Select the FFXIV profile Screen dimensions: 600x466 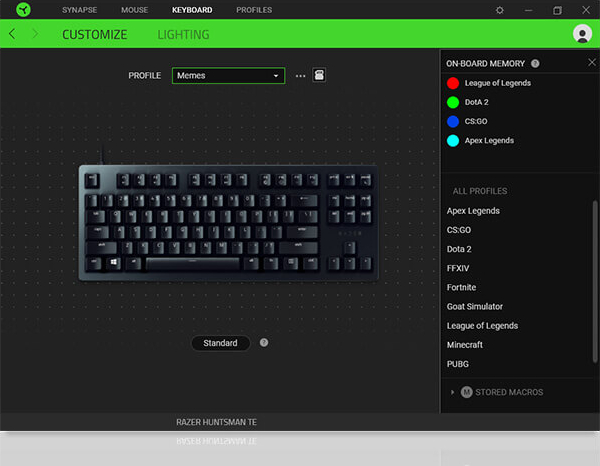[458, 268]
